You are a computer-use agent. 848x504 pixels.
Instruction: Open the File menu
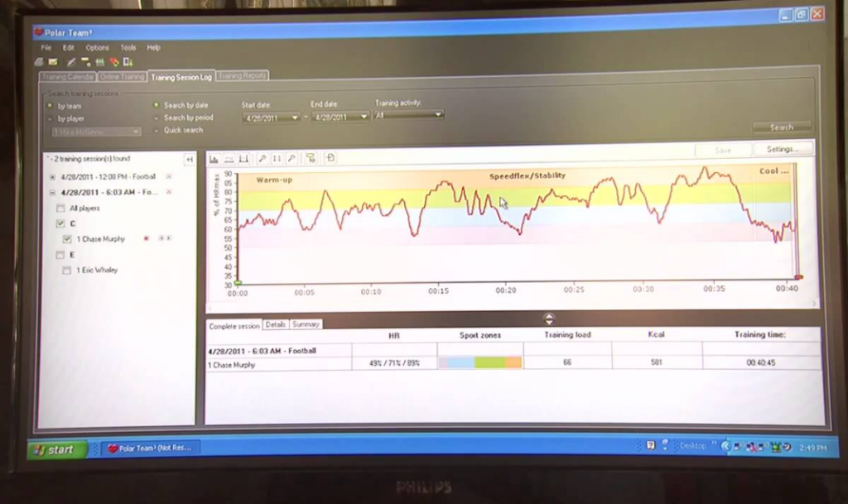tap(46, 47)
